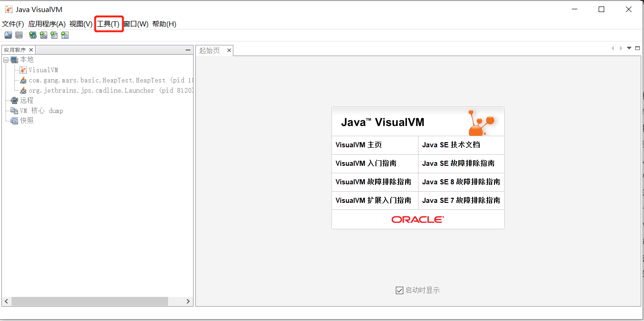Image resolution: width=644 pixels, height=321 pixels.
Task: Select the VisualVM application entry
Action: 43,70
